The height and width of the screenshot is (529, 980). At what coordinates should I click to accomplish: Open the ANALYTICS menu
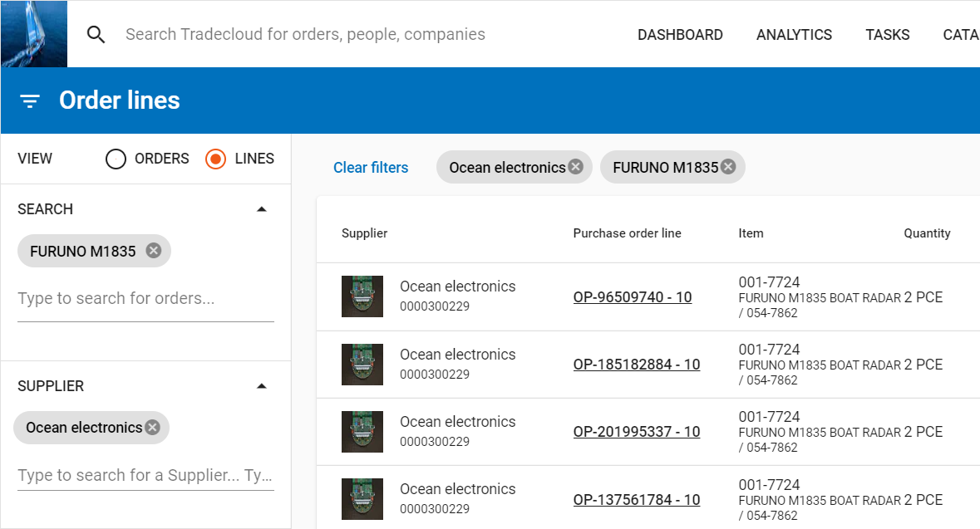[x=794, y=34]
